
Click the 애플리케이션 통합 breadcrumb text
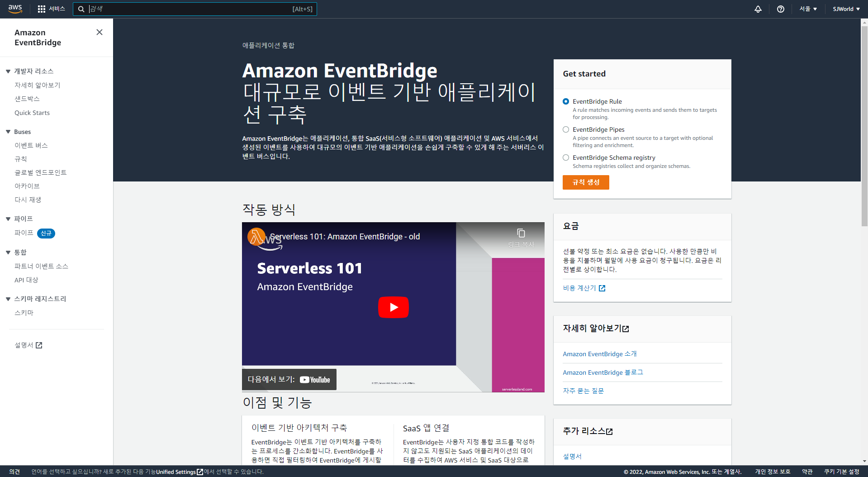tap(268, 45)
